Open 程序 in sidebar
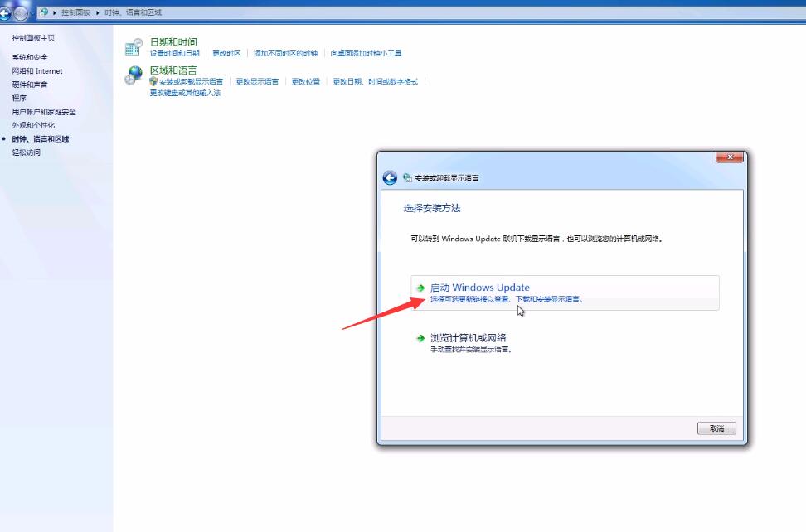 click(19, 98)
